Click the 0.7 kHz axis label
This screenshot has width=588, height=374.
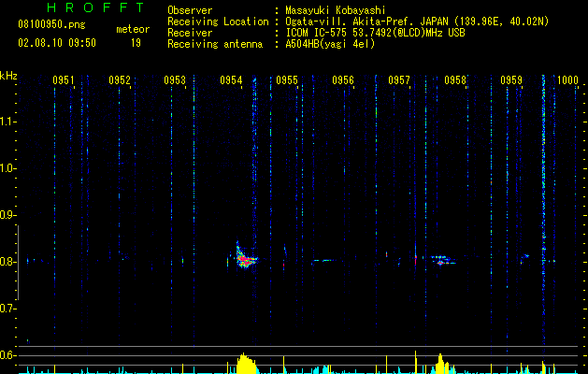[7, 309]
